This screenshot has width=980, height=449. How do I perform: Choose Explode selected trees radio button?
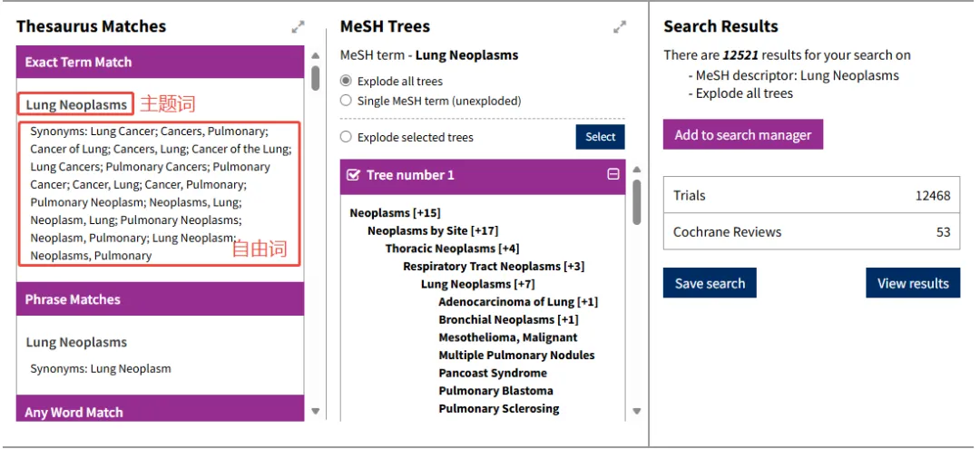[346, 137]
